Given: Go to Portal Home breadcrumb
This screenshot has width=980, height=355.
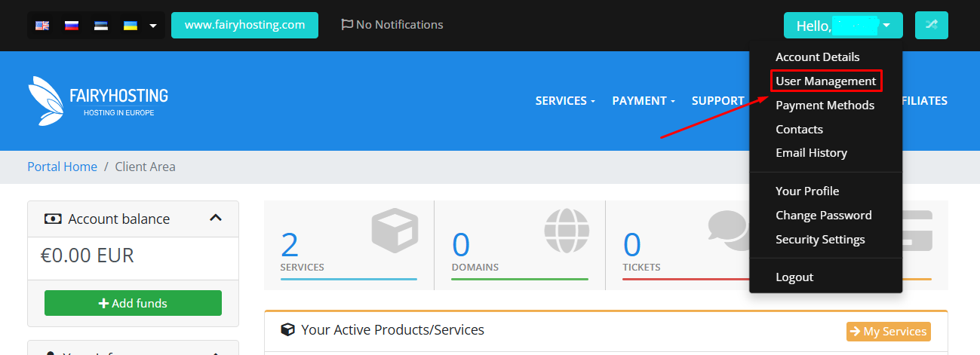Looking at the screenshot, I should (x=62, y=167).
